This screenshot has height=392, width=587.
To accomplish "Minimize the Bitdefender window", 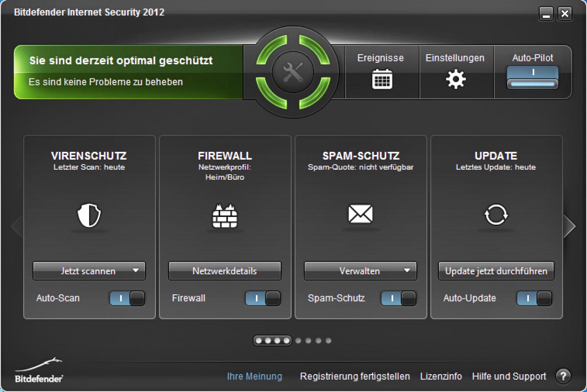I will coord(546,14).
